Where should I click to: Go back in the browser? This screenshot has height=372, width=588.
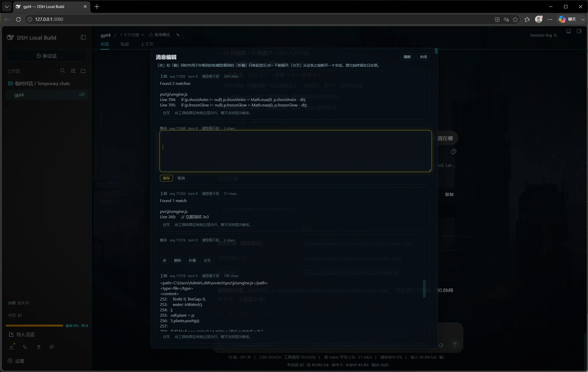[x=7, y=19]
